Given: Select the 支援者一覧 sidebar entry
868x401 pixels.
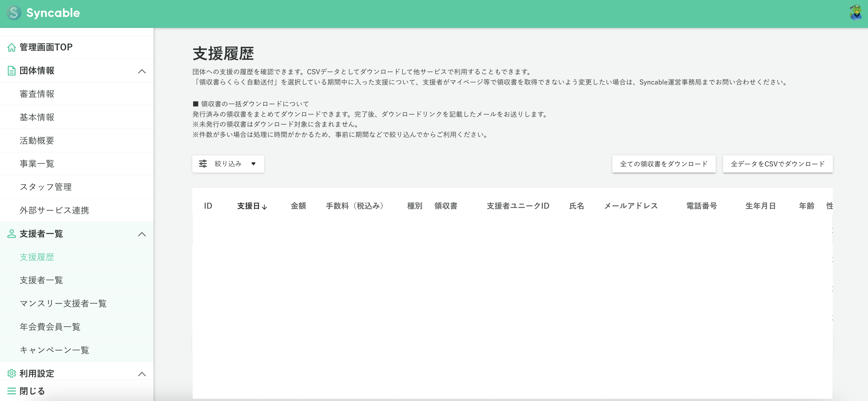Looking at the screenshot, I should (41, 280).
